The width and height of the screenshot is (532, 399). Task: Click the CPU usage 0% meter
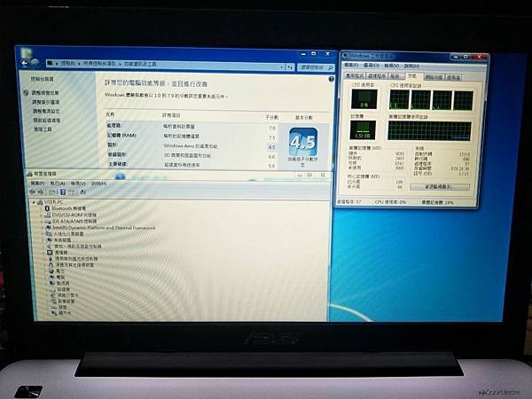pos(364,99)
